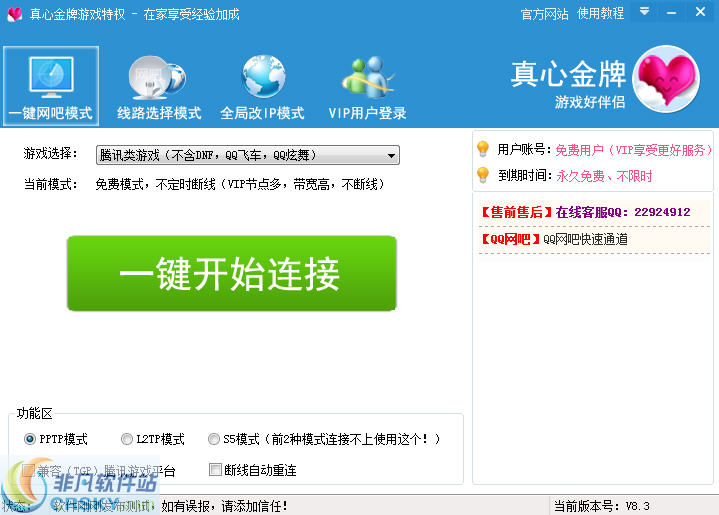The image size is (719, 515).
Task: Click the lightbulb icon beside 到期时间
Action: pyautogui.click(x=483, y=175)
